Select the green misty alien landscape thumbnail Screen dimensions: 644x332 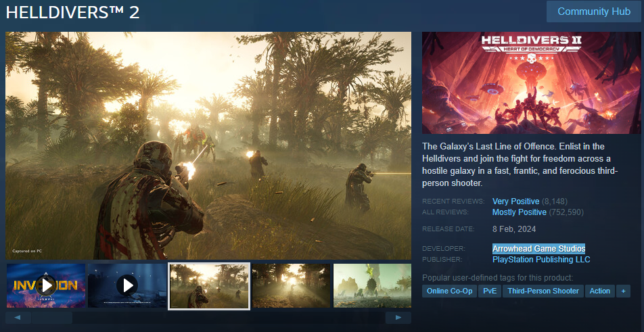click(x=372, y=285)
